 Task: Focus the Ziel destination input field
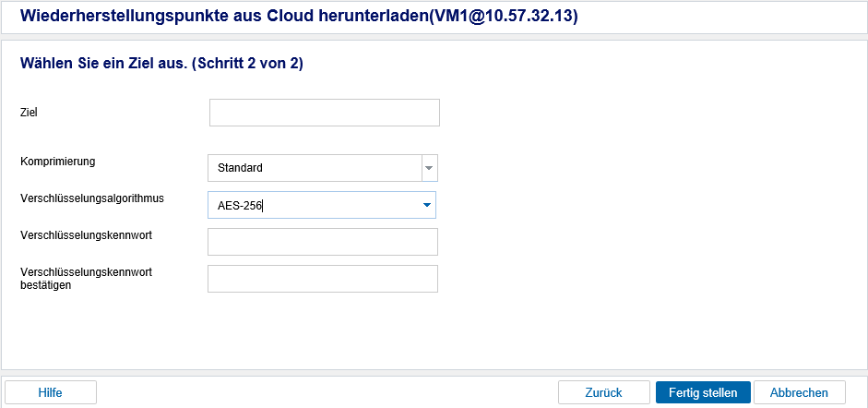pos(325,113)
